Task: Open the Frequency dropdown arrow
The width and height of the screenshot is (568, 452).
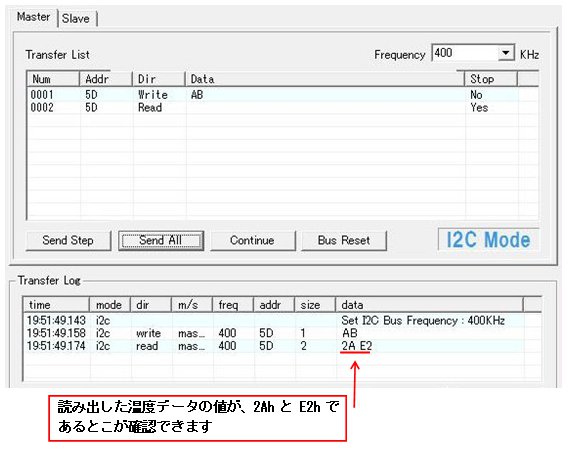Action: (x=506, y=53)
